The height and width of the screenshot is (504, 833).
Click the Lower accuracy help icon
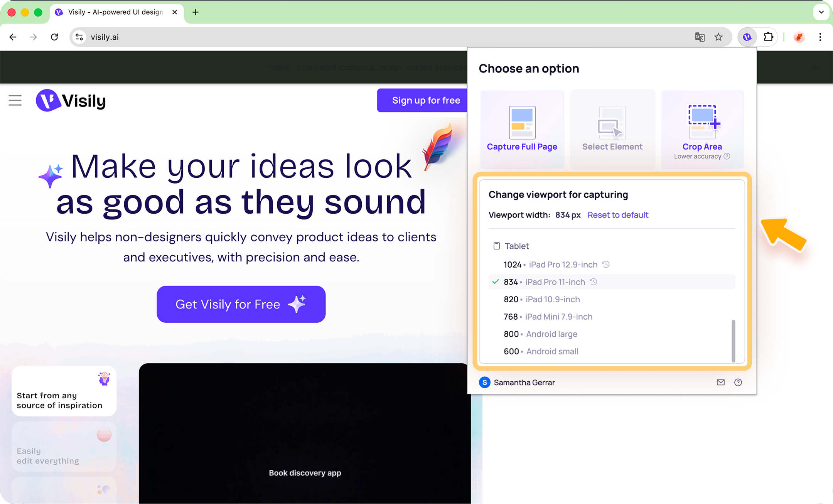[727, 156]
